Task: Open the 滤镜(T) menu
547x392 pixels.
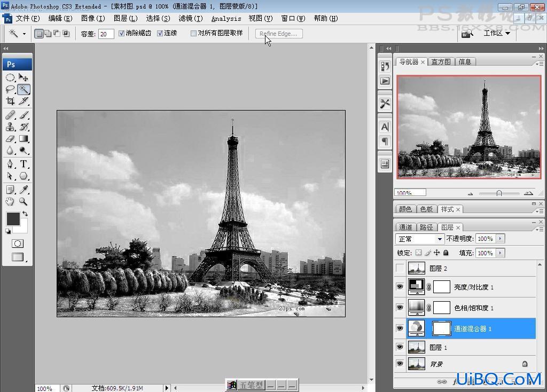Action: click(191, 19)
